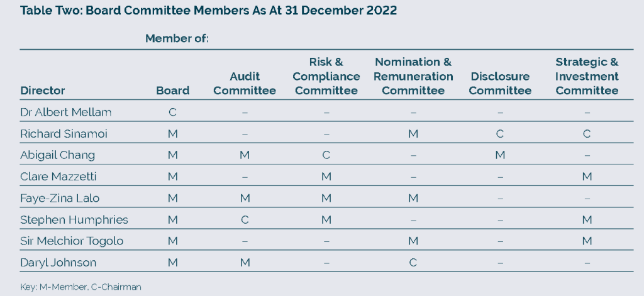644x296 pixels.
Task: Click the Key: M-Member, C-Chairman footnote
Action: point(80,287)
